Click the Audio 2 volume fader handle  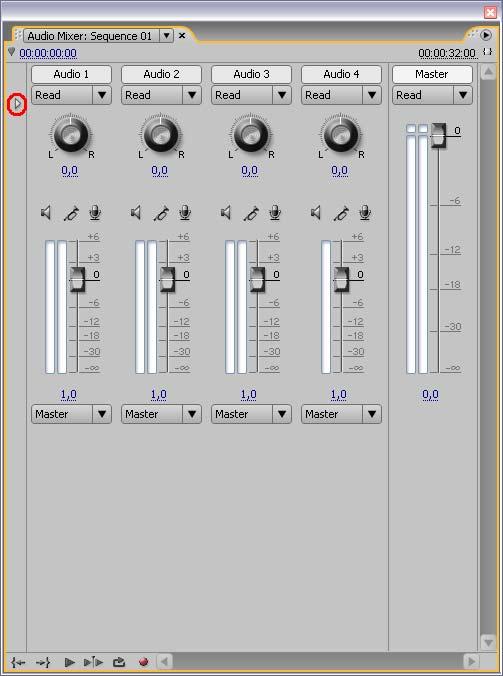click(x=167, y=279)
